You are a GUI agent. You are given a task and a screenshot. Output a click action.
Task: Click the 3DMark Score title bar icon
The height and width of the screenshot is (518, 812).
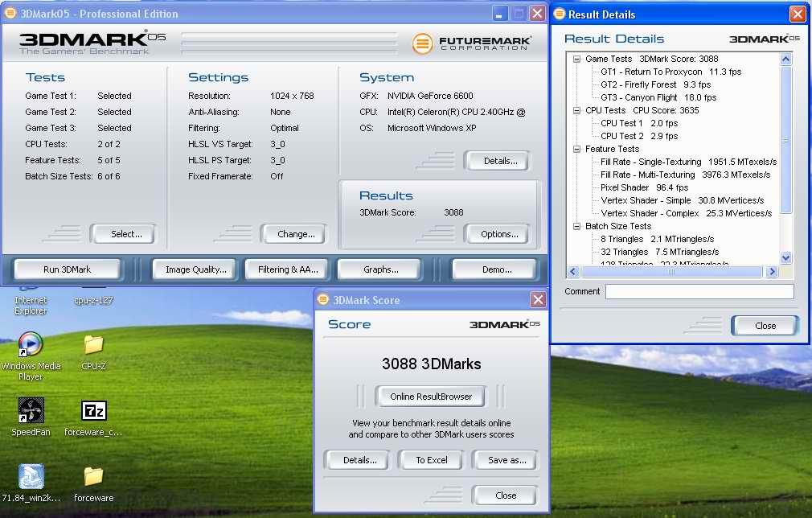[x=323, y=299]
